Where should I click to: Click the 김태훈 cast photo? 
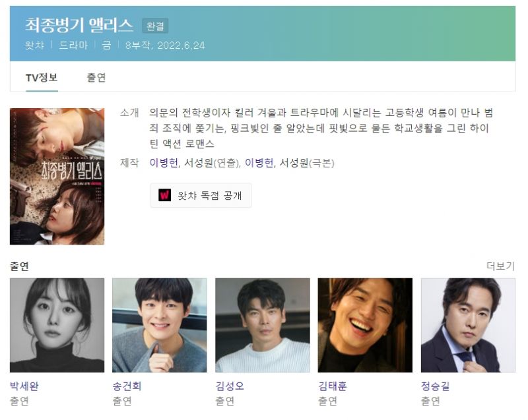[x=365, y=325]
